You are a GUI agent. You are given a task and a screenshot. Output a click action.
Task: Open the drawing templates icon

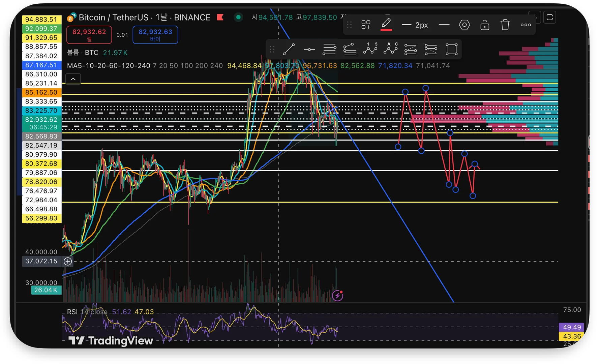pos(366,25)
